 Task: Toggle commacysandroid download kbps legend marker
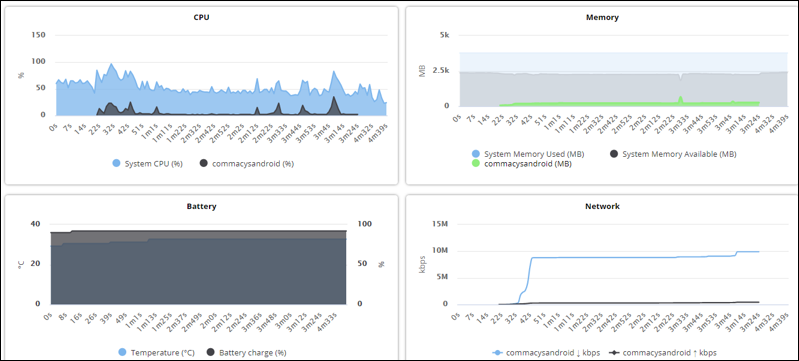(498, 352)
